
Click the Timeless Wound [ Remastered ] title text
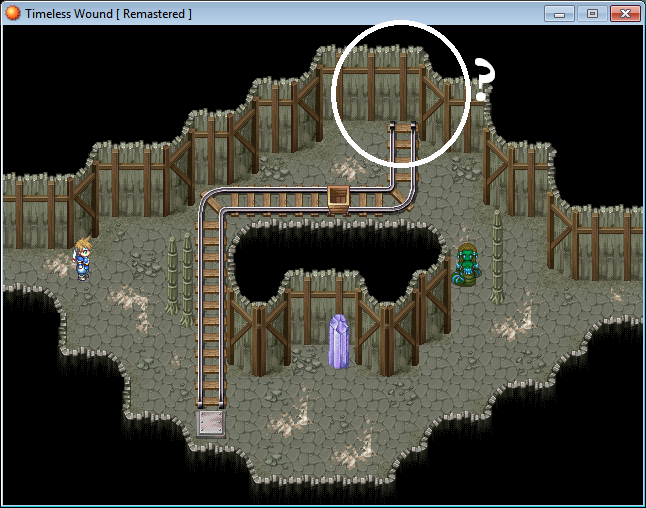point(108,14)
